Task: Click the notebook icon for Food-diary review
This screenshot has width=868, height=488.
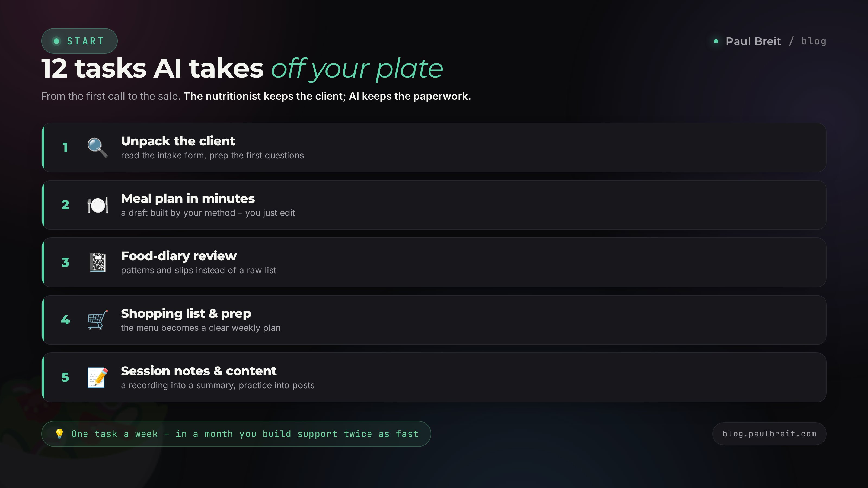Action: [x=98, y=262]
